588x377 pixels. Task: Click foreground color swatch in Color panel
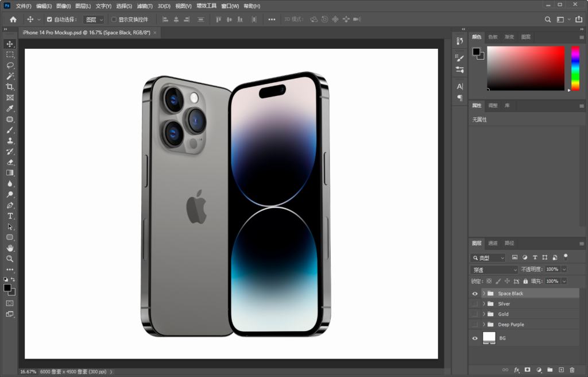(476, 52)
